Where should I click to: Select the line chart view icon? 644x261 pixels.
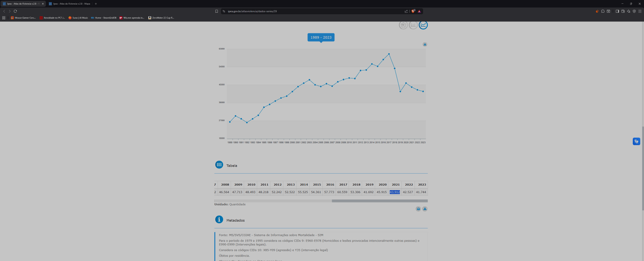point(423,25)
